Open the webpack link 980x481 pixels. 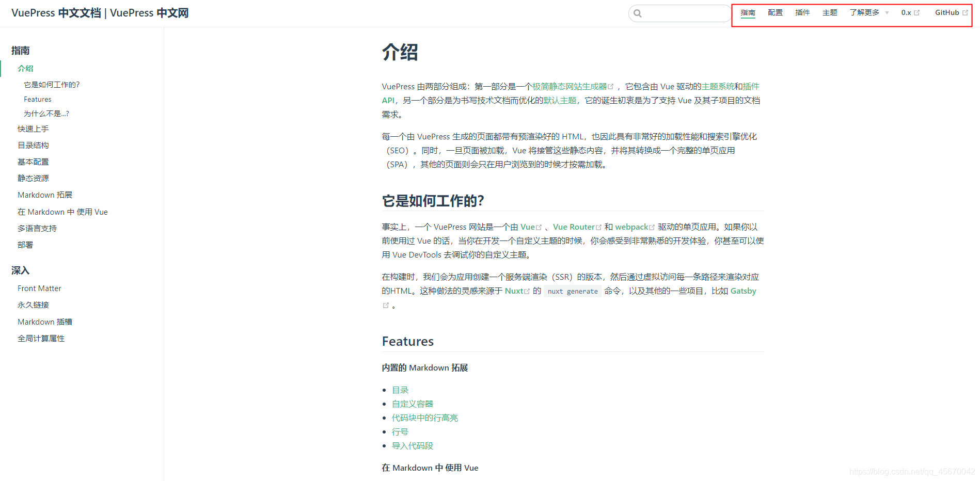pyautogui.click(x=631, y=227)
